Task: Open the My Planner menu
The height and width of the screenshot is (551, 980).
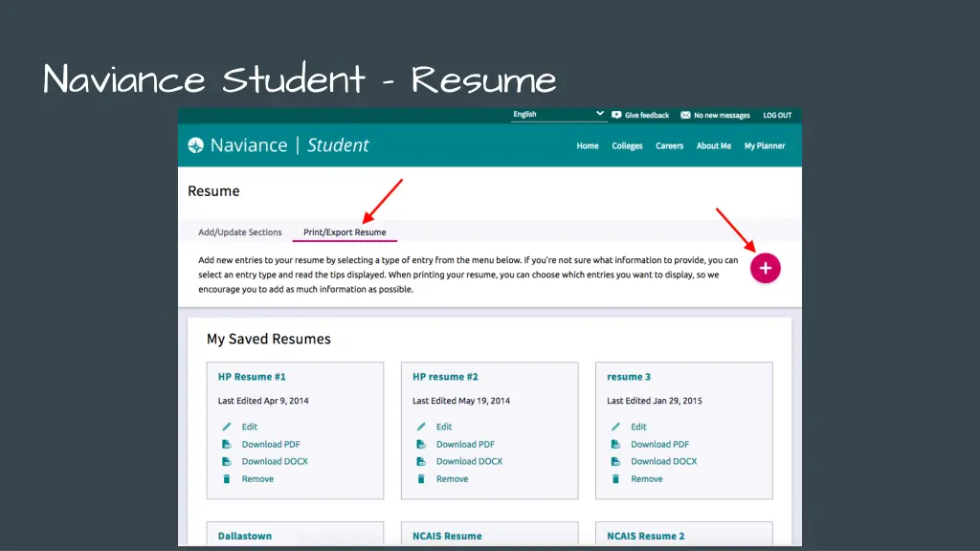Action: click(765, 145)
